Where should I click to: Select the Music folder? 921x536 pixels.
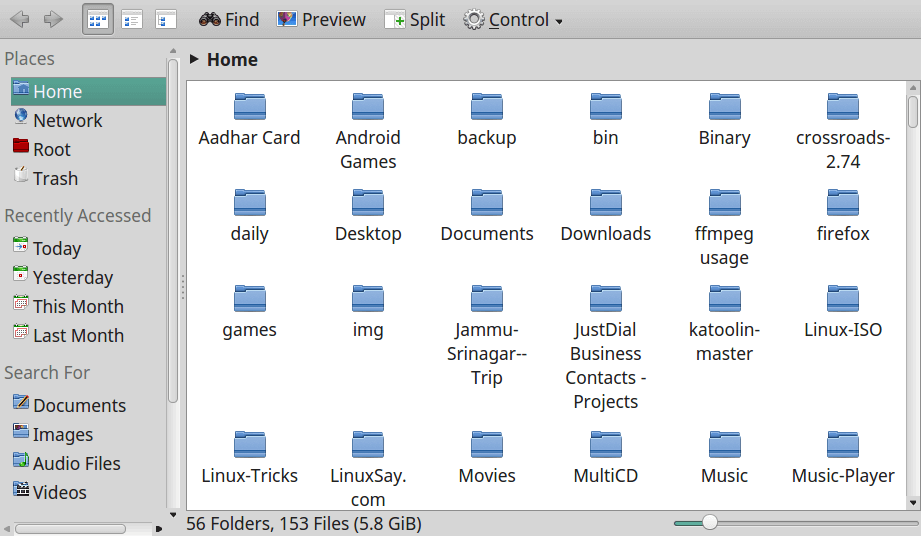click(724, 459)
